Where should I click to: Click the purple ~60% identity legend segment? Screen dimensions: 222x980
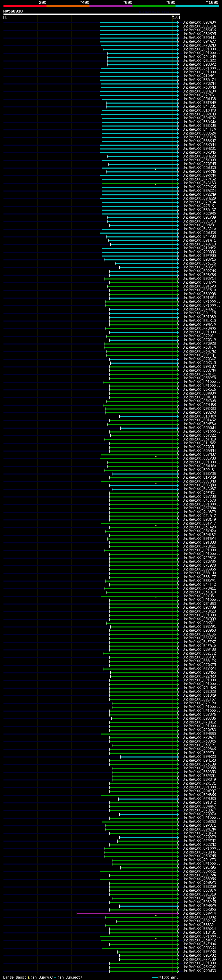[111, 6]
